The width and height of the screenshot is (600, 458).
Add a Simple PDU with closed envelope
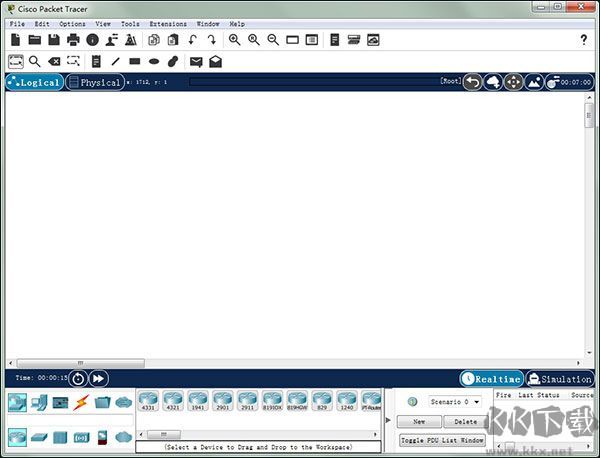[196, 62]
